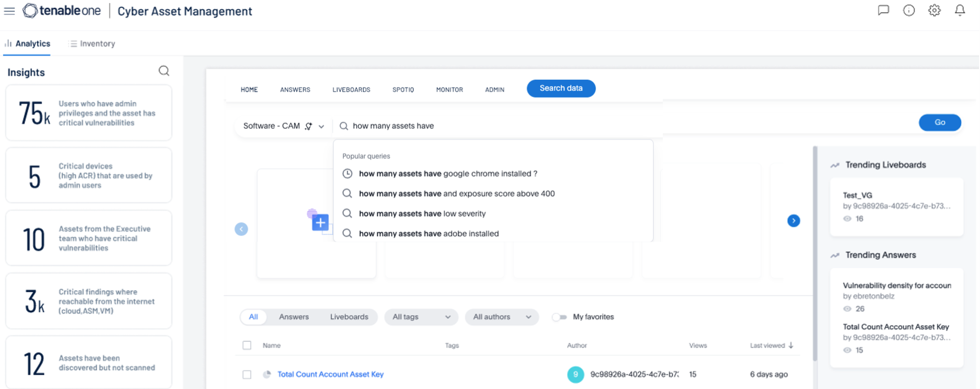Check the Total Count Account Asset Key row
The width and height of the screenshot is (980, 389).
click(247, 374)
